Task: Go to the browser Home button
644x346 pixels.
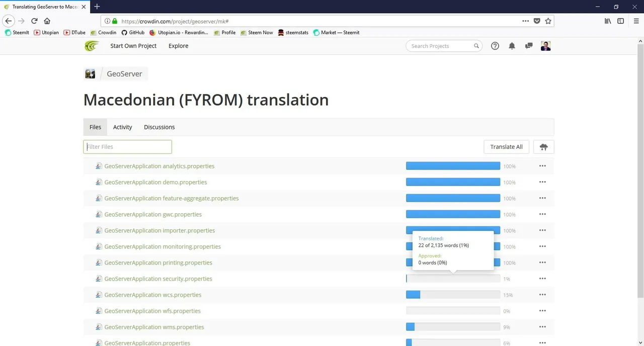Action: tap(47, 21)
